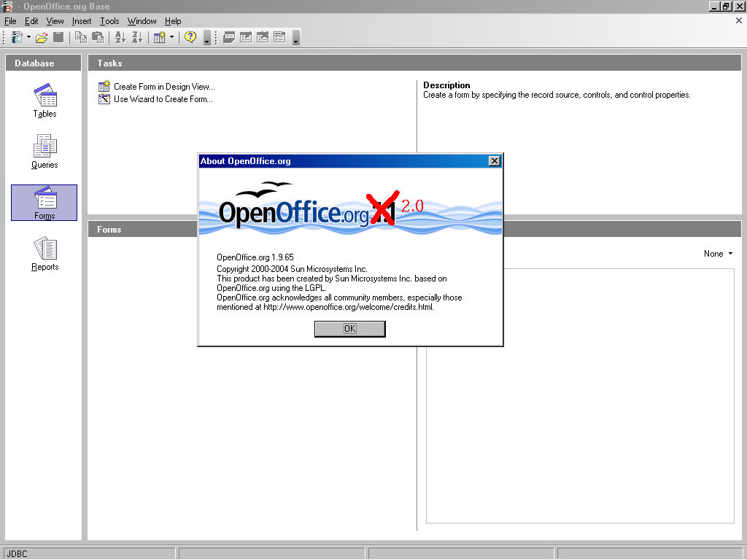Select Tables in Database pane
The height and width of the screenshot is (560, 747).
[x=44, y=101]
